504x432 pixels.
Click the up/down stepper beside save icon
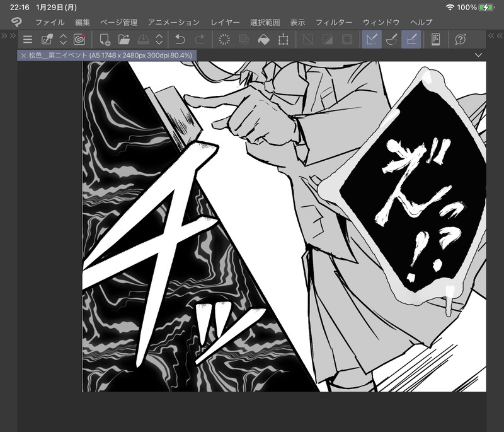159,40
